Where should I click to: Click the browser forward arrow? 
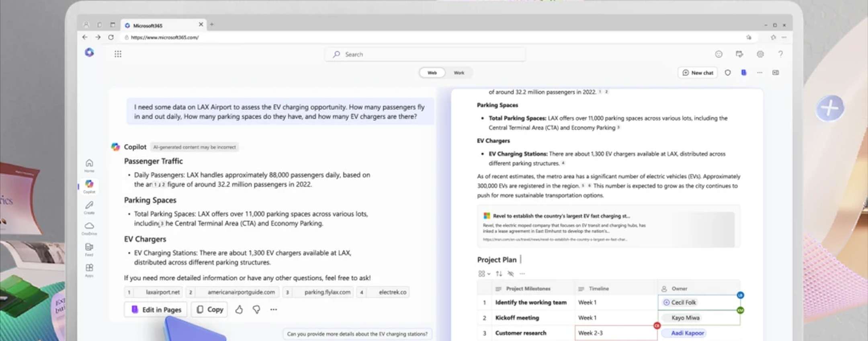pyautogui.click(x=98, y=37)
